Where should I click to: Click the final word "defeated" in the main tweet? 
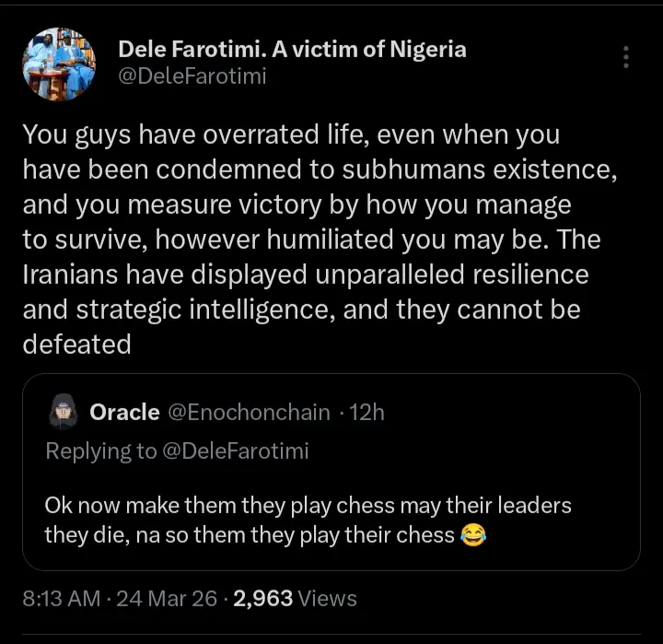[x=76, y=344]
